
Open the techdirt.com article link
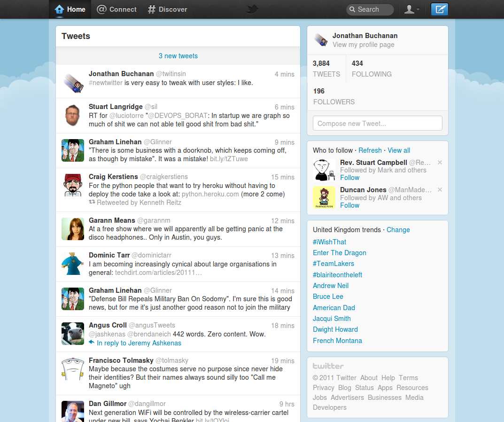[x=158, y=273]
